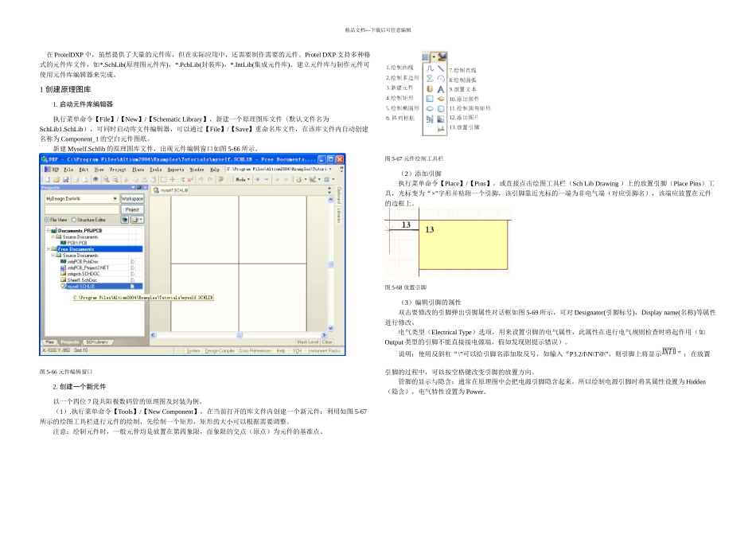The height and width of the screenshot is (535, 756).
Task: Open the drawing tools palette dropdown arrow
Action: 434,57
